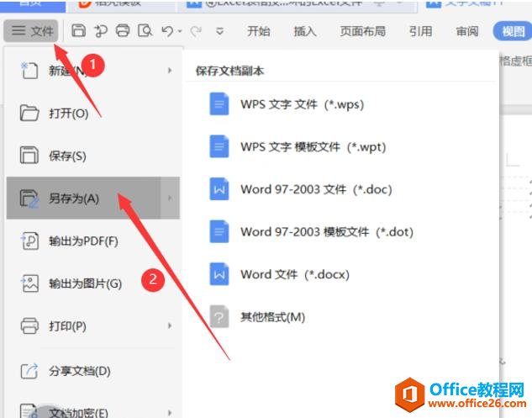Screen dimensions: 532x418
Task: Expand the 另存为(A) submenu arrow
Action: click(170, 198)
